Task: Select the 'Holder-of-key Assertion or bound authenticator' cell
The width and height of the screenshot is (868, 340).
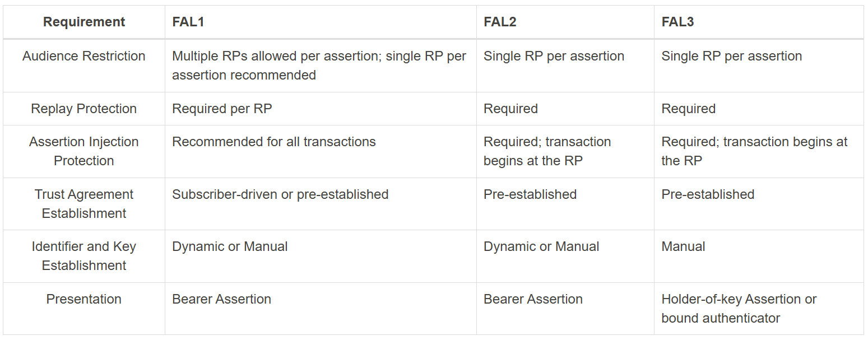Action: [739, 309]
